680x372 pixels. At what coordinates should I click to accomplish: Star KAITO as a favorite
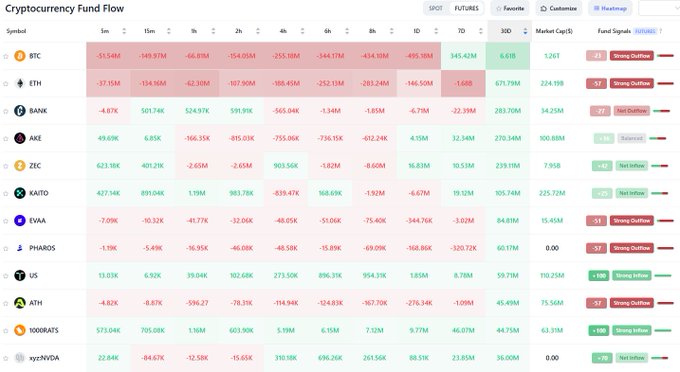pyautogui.click(x=6, y=193)
